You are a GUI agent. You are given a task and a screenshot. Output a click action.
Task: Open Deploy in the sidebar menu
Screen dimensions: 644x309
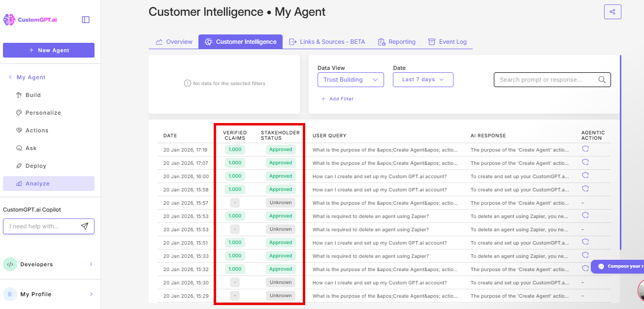49,166
